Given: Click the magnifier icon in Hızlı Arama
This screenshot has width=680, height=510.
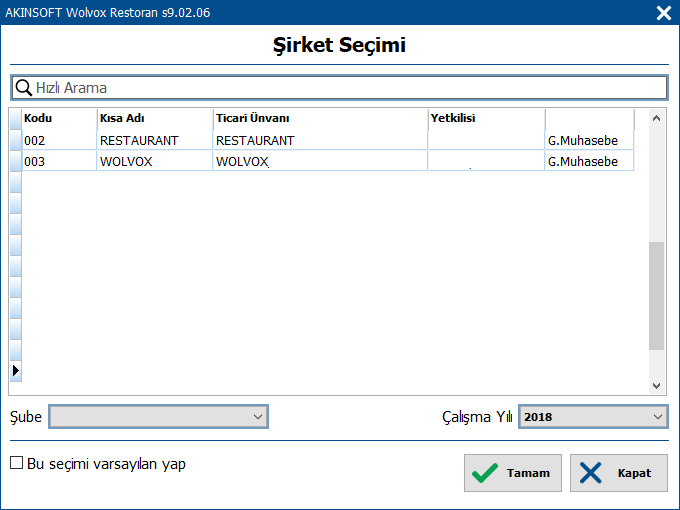Looking at the screenshot, I should (x=23, y=88).
